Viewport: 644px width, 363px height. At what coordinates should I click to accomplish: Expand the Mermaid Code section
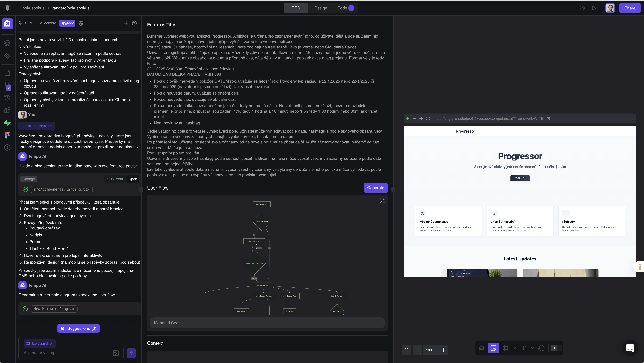pos(267,323)
